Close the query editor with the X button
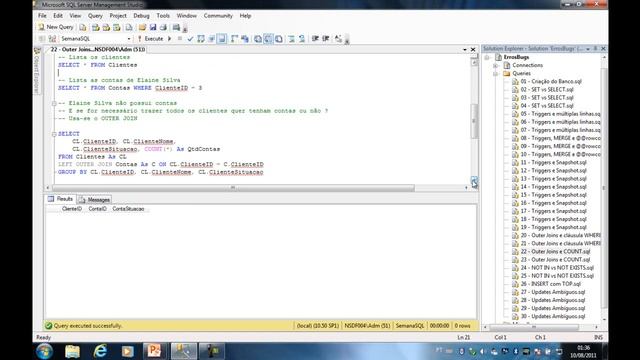640x360 pixels. [473, 49]
